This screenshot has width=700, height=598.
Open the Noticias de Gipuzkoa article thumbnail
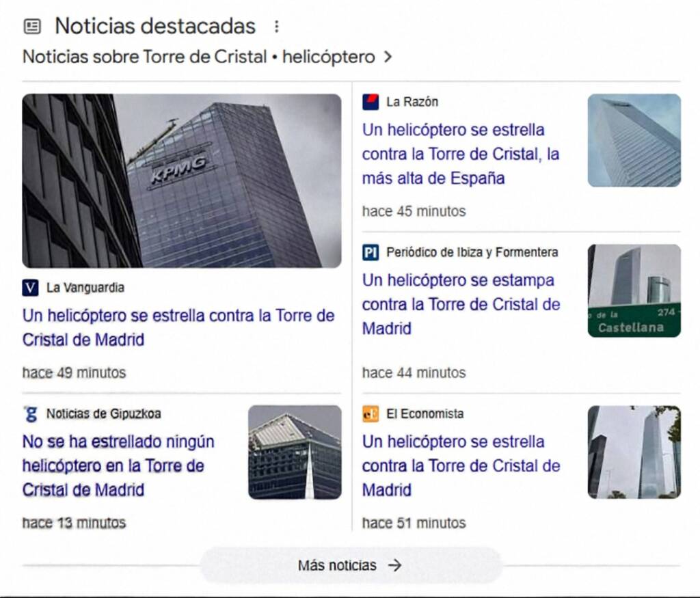click(295, 452)
